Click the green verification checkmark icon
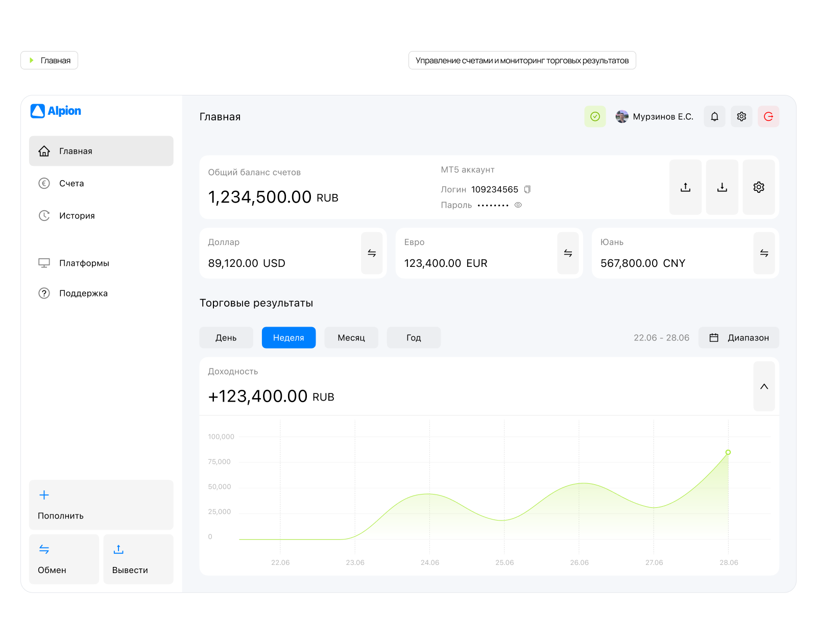Image resolution: width=817 pixels, height=644 pixels. [x=595, y=117]
